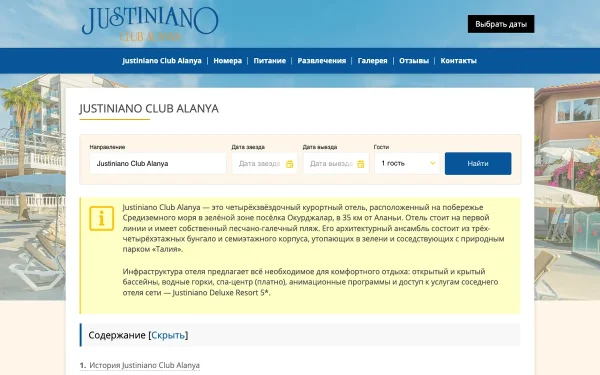Click the yellow info icon in notice box
Screen dimensions: 600x375
pos(101,218)
